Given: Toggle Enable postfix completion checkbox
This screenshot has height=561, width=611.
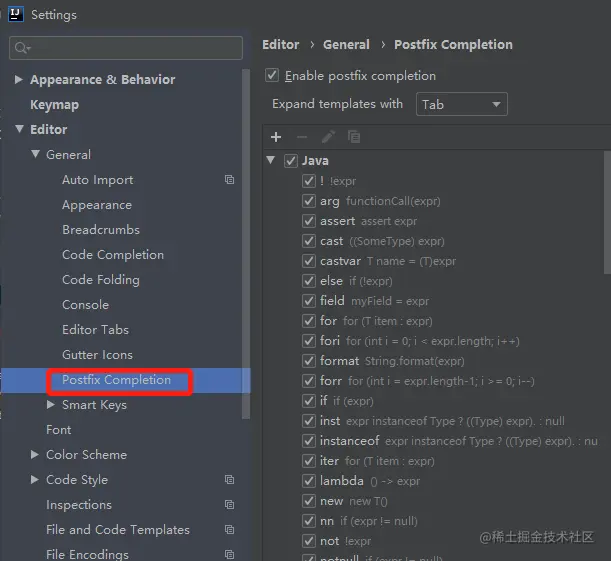Looking at the screenshot, I should click(x=272, y=75).
